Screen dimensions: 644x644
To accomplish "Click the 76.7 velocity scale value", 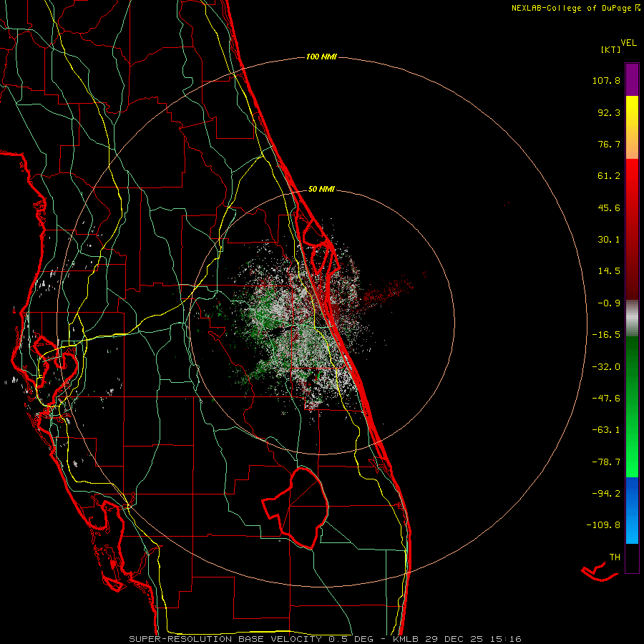I will [609, 144].
